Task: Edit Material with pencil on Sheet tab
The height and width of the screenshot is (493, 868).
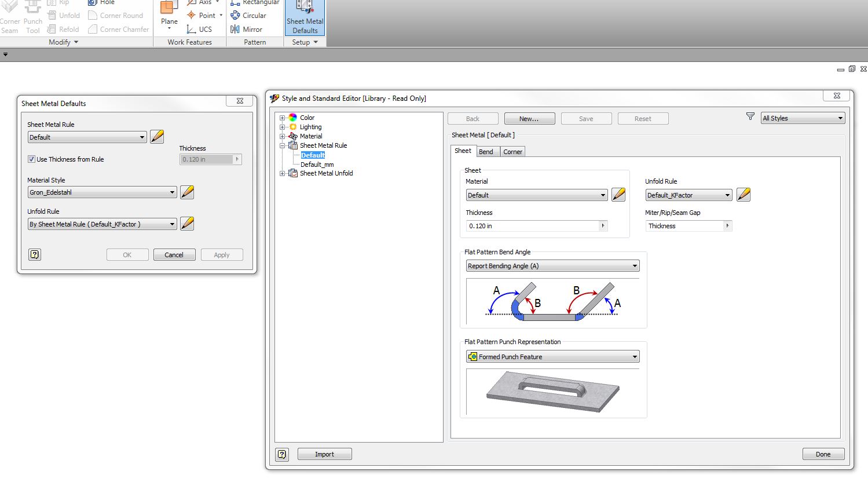Action: coord(618,195)
